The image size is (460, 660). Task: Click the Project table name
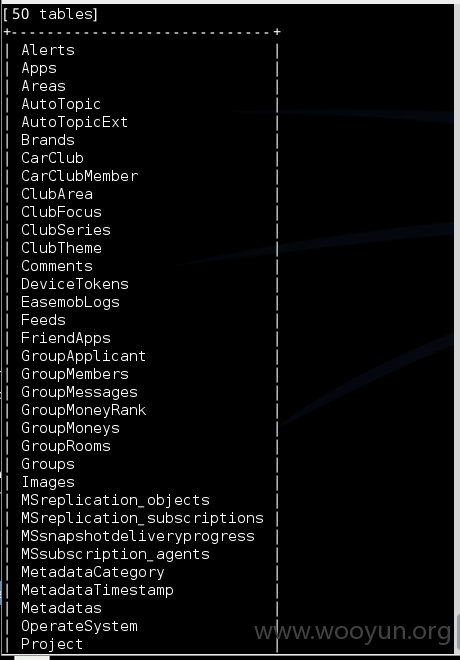coord(52,644)
